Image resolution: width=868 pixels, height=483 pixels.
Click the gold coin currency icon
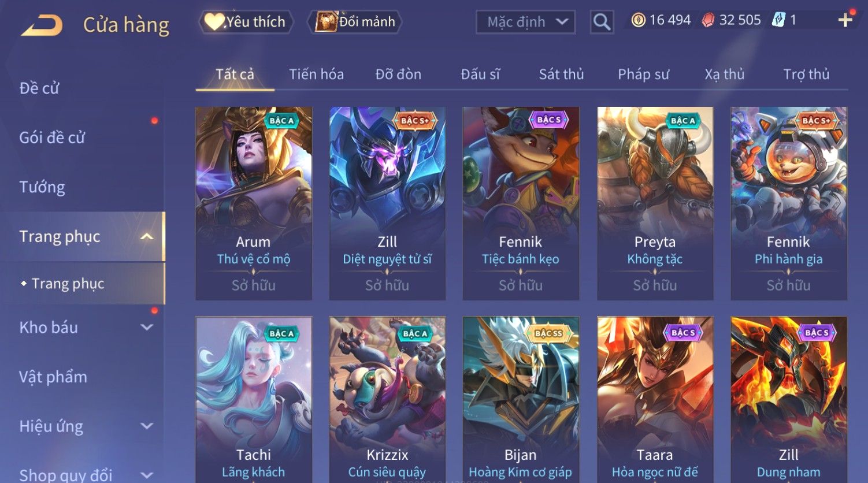(638, 20)
